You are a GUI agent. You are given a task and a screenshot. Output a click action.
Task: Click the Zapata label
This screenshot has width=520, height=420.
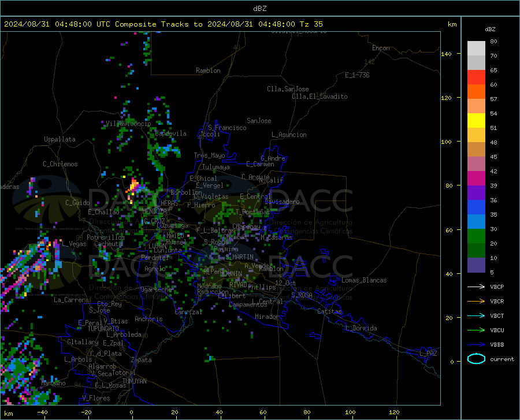click(x=142, y=360)
